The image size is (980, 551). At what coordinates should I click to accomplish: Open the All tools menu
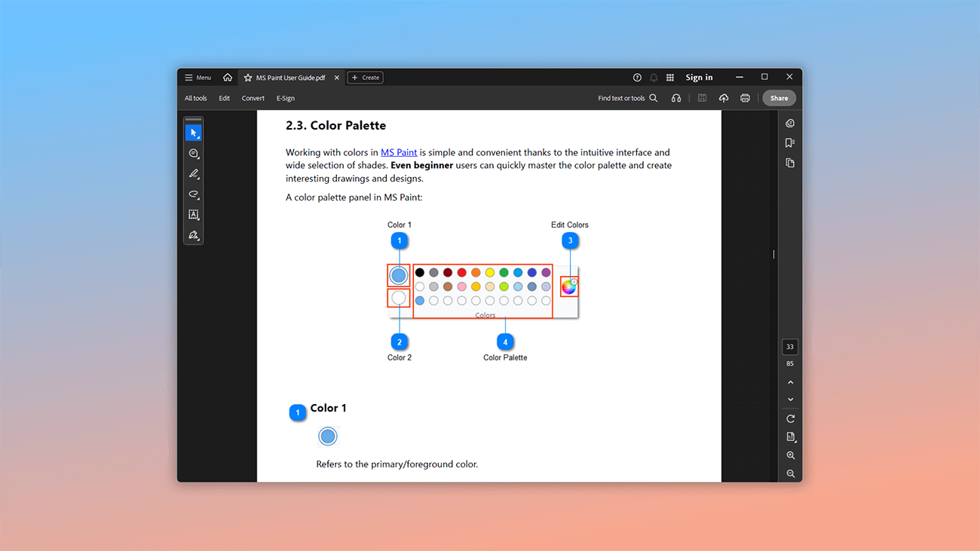195,97
